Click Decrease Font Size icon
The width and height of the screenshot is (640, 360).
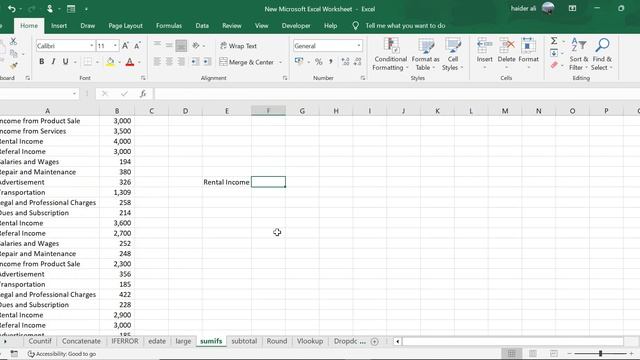(138, 46)
